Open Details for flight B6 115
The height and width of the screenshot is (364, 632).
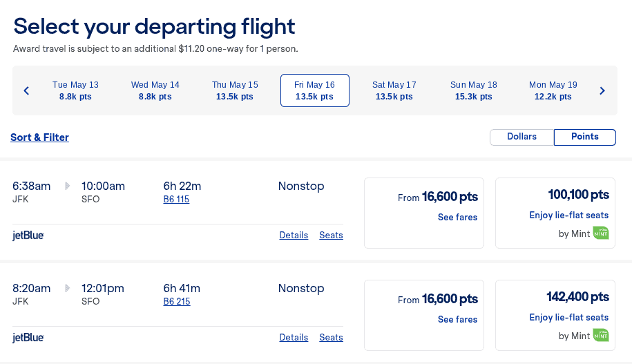pos(294,235)
